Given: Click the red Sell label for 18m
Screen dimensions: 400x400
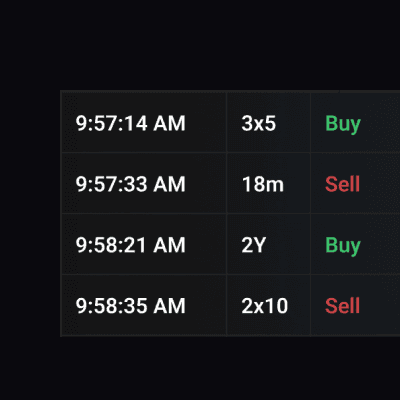Looking at the screenshot, I should [342, 184].
